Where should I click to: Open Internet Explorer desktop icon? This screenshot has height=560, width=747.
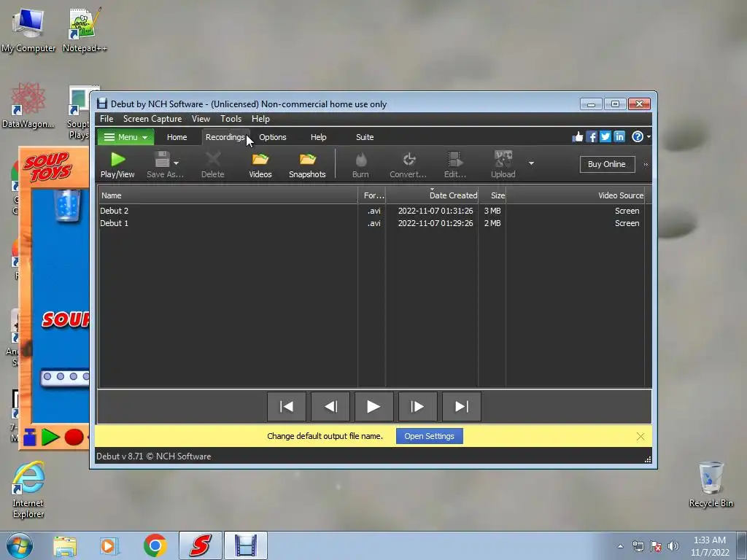coord(28,489)
